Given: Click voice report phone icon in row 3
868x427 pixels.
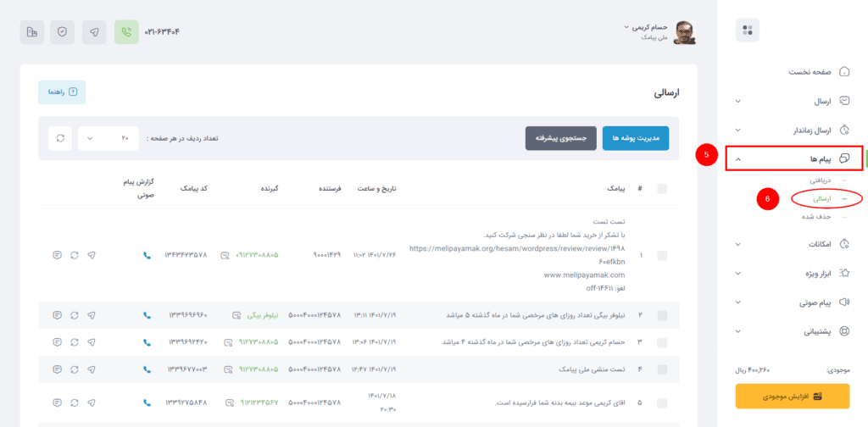Looking at the screenshot, I should [147, 342].
